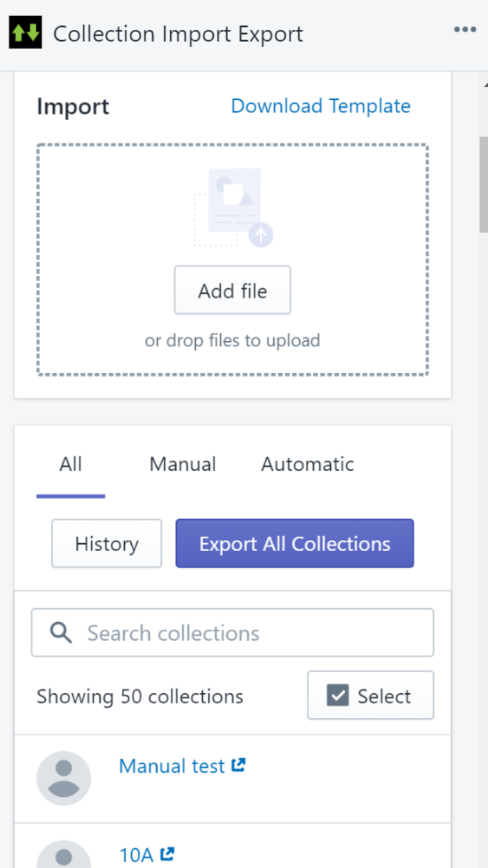This screenshot has height=868, width=488.
Task: Click the search magnifier icon
Action: [61, 633]
